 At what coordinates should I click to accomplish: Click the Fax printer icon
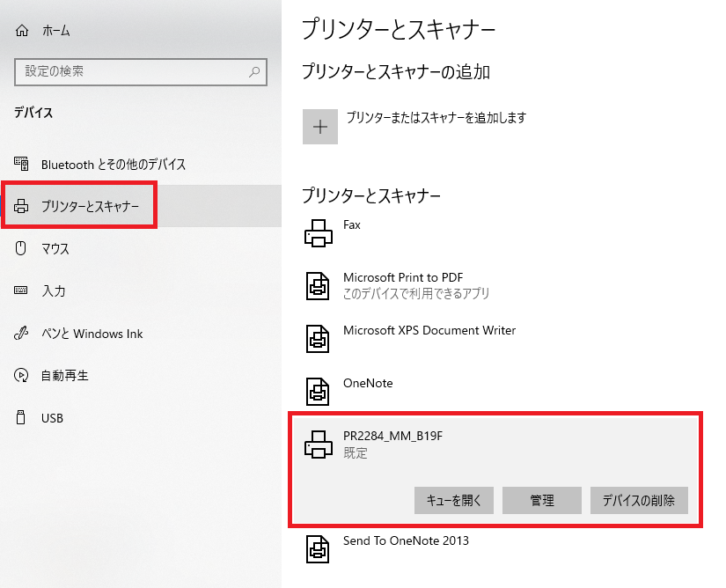click(319, 233)
